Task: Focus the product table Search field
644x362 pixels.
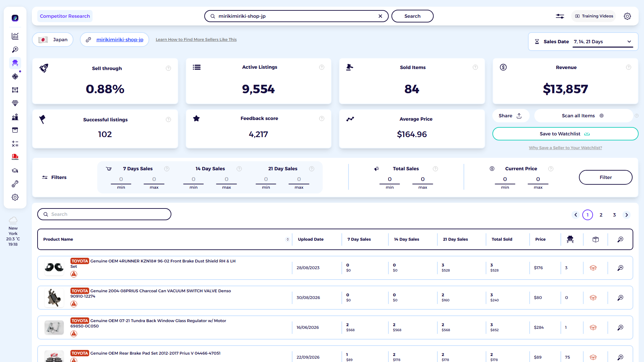Action: click(x=104, y=214)
